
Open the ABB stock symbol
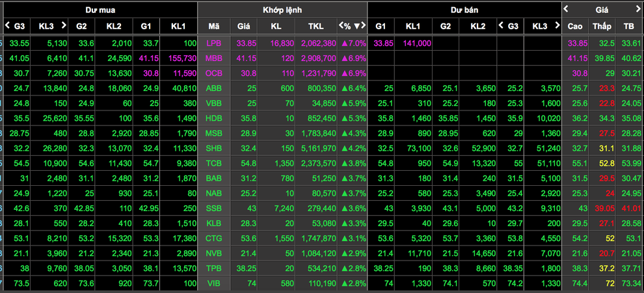click(x=213, y=88)
